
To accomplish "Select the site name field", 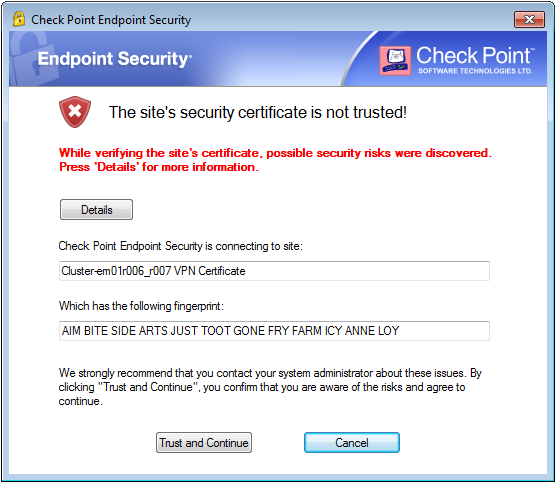I will pos(274,271).
